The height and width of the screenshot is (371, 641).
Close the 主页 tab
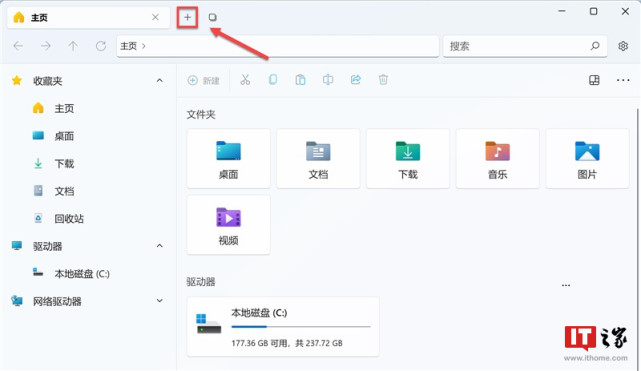pyautogui.click(x=155, y=17)
